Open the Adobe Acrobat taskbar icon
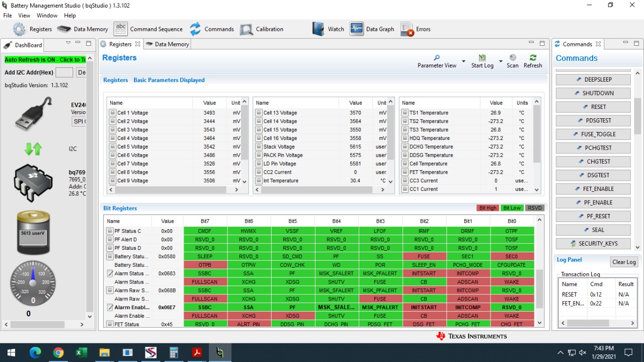The image size is (644, 362). point(197,352)
